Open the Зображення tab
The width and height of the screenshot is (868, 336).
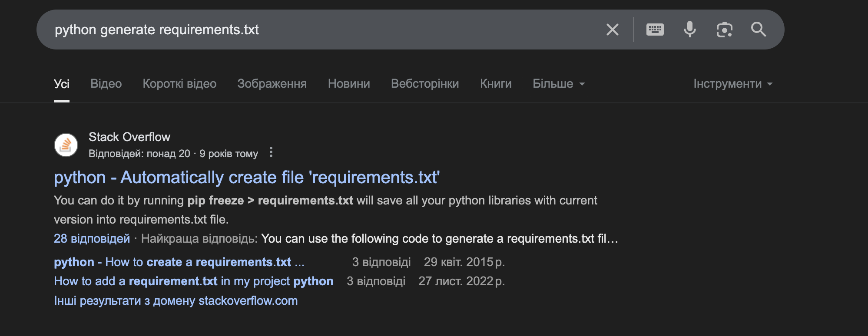pyautogui.click(x=272, y=84)
